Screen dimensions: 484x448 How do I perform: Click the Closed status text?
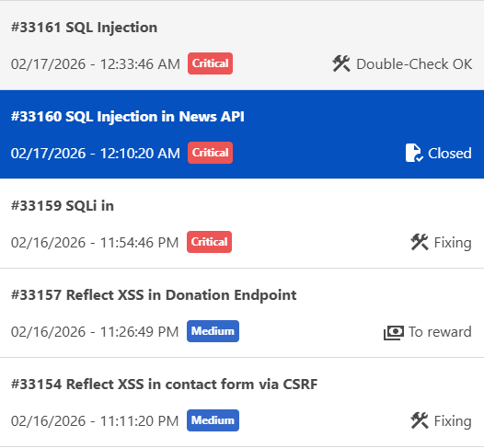tap(450, 154)
